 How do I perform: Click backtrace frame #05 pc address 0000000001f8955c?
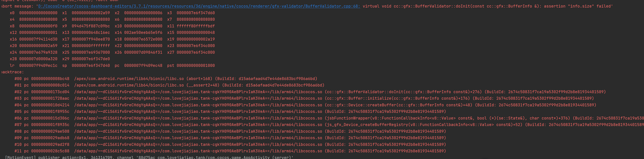point(50,112)
